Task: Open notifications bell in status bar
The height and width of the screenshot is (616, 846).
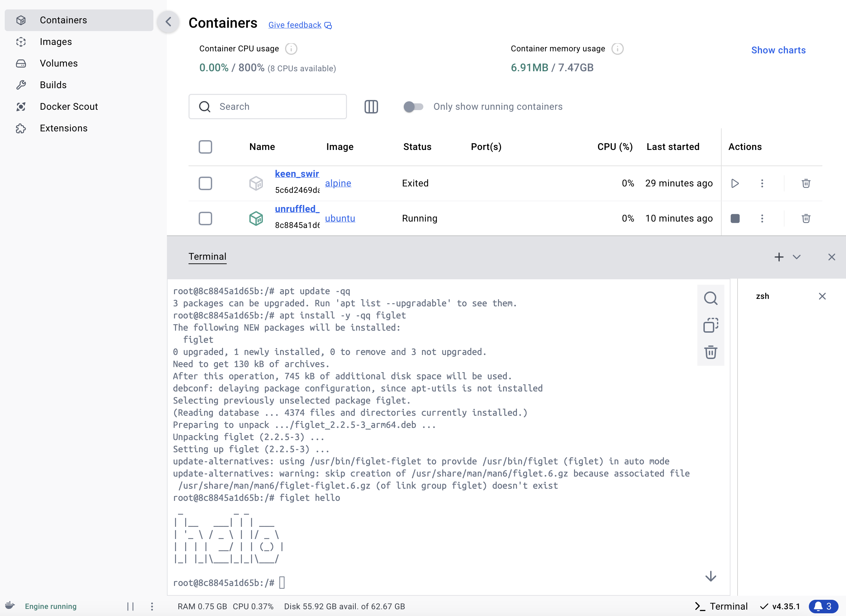Action: point(822,606)
